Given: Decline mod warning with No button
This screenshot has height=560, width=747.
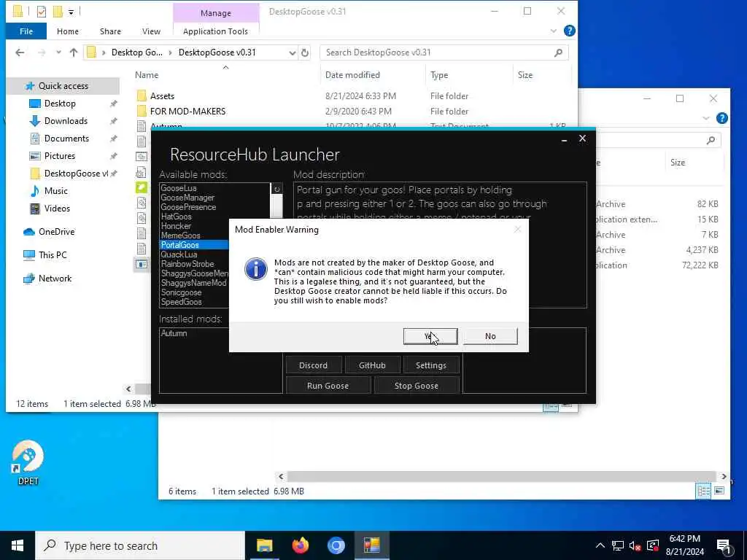Looking at the screenshot, I should (490, 336).
